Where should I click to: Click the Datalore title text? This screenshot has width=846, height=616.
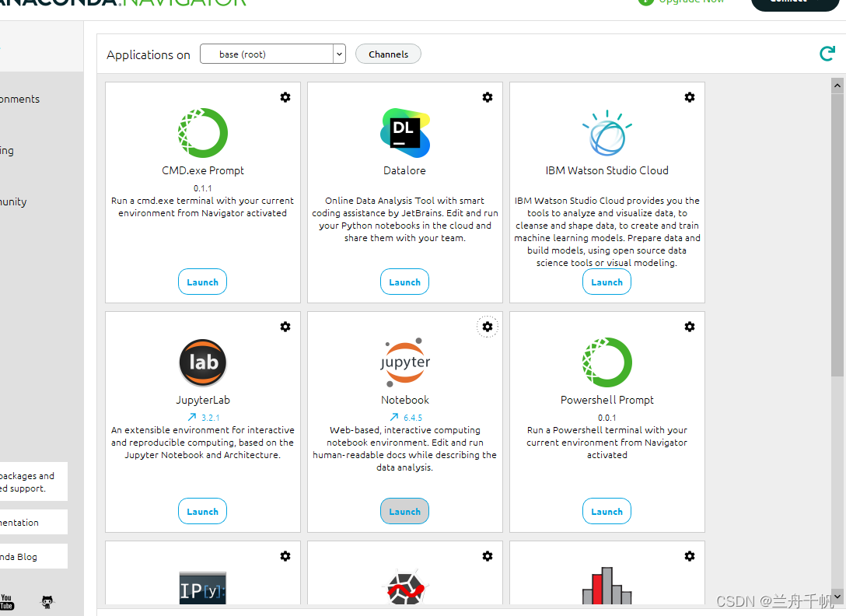(404, 170)
